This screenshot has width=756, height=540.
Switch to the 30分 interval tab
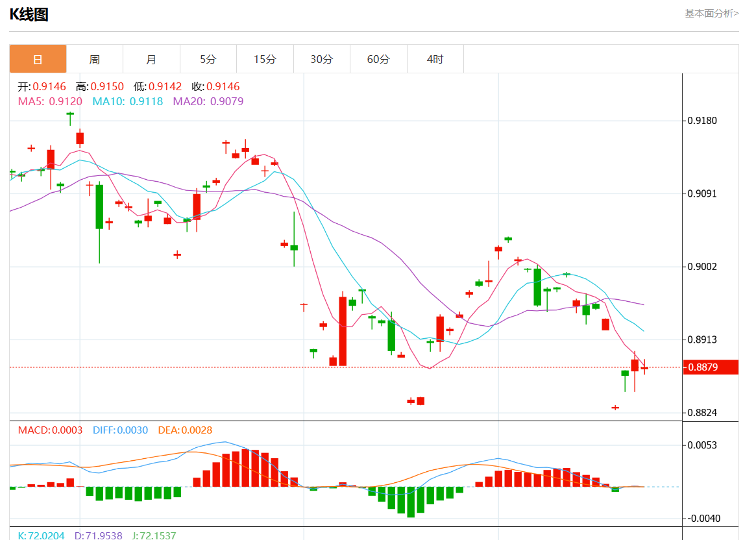[321, 59]
